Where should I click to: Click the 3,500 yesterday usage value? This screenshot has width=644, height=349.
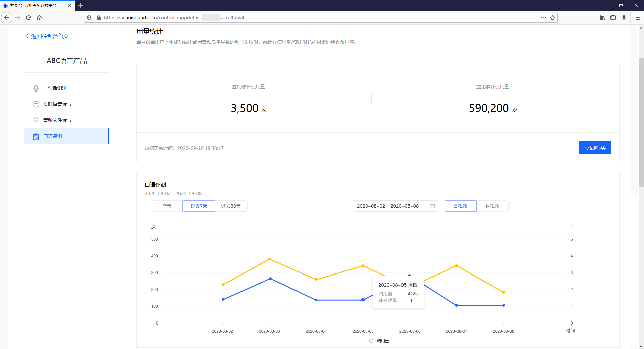pyautogui.click(x=245, y=108)
